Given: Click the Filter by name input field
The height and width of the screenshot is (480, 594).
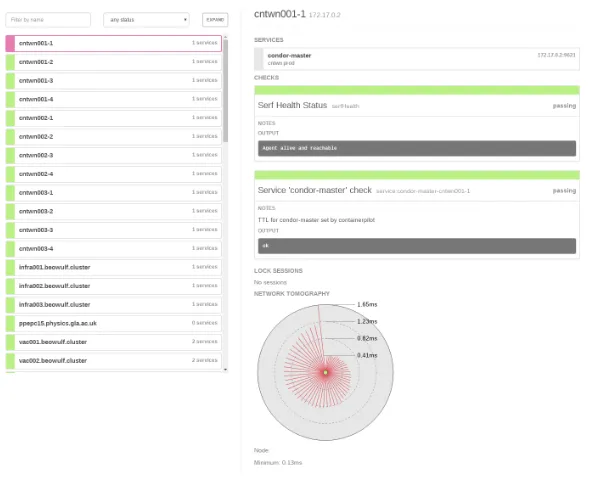Looking at the screenshot, I should click(x=48, y=20).
